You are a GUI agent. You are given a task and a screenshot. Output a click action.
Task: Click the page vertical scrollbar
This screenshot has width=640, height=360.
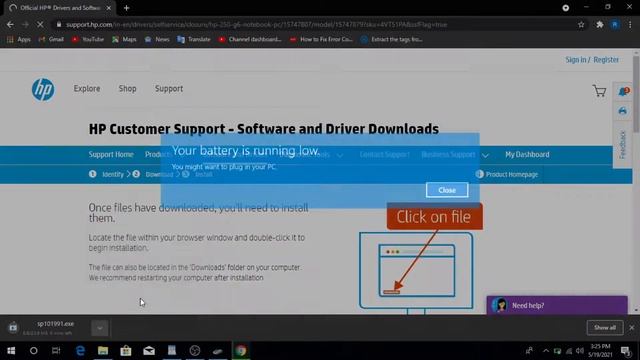636,94
